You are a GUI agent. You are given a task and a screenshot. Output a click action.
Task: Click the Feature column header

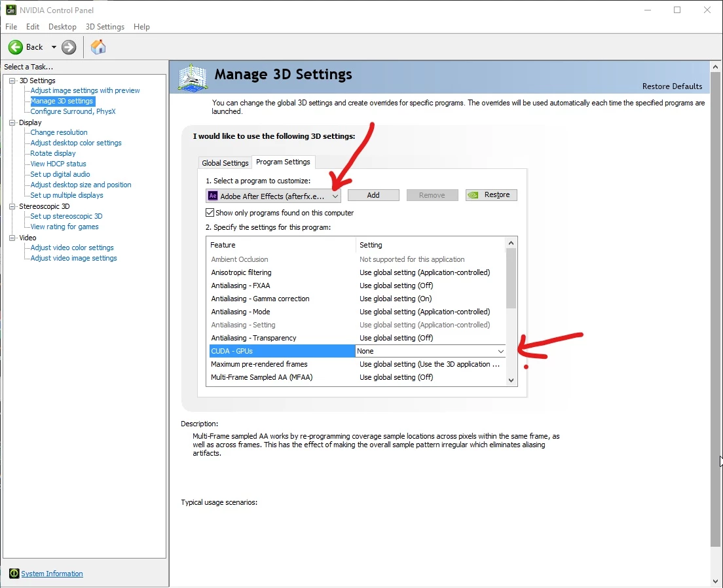click(x=281, y=245)
